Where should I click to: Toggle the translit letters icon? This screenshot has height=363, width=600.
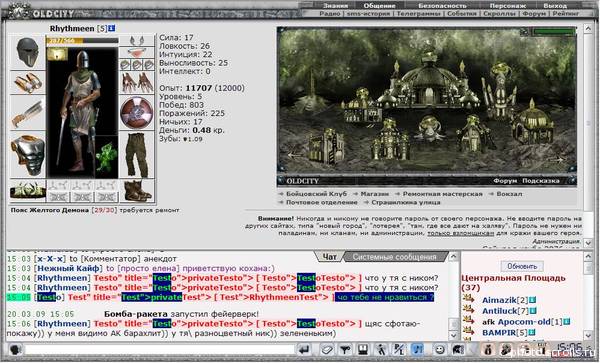pyautogui.click(x=399, y=349)
